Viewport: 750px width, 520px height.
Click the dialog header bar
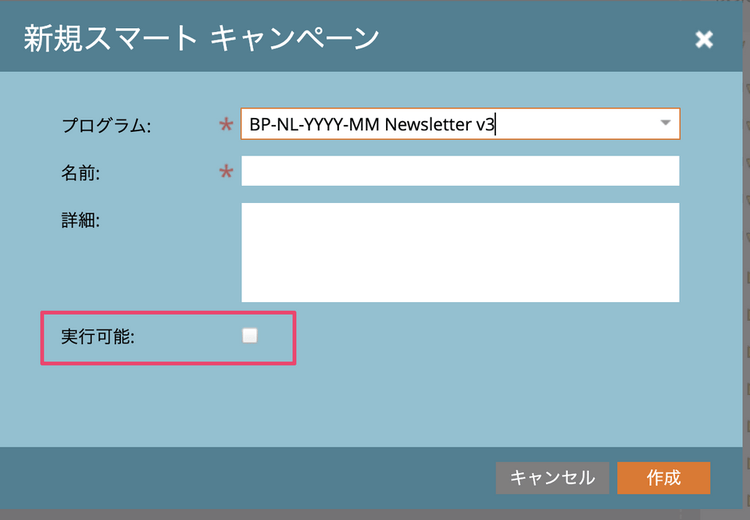[520, 39]
